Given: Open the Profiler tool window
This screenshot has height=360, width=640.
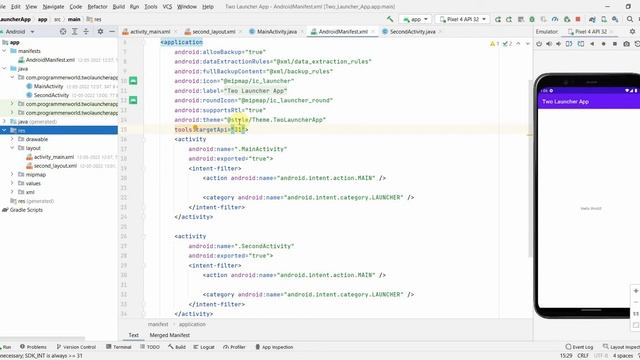Looking at the screenshot, I should [234, 347].
